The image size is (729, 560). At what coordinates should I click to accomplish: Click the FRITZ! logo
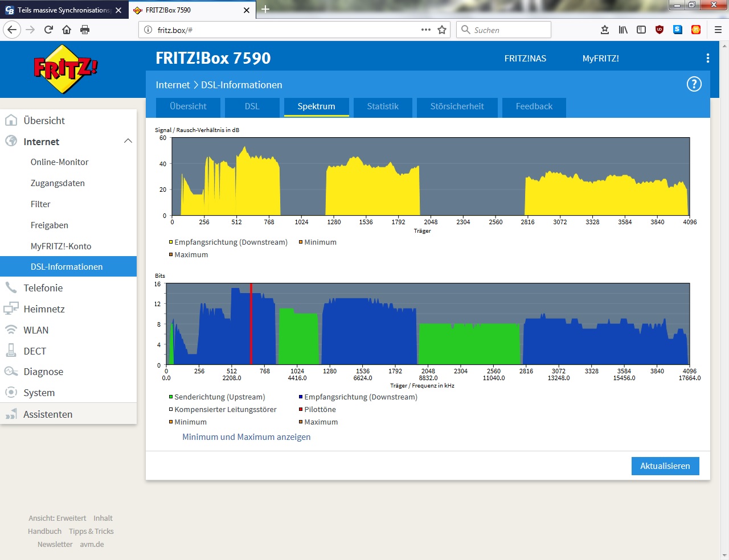click(x=65, y=69)
